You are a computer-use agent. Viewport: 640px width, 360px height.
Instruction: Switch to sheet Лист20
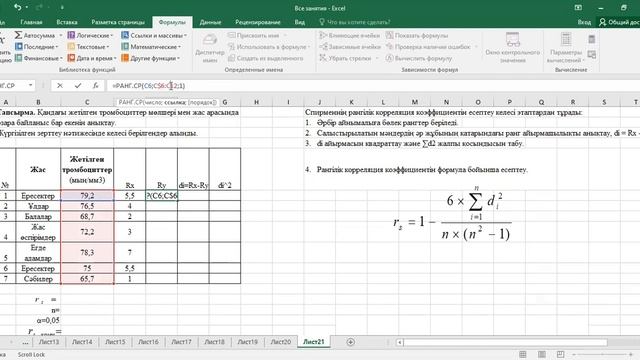pos(280,342)
